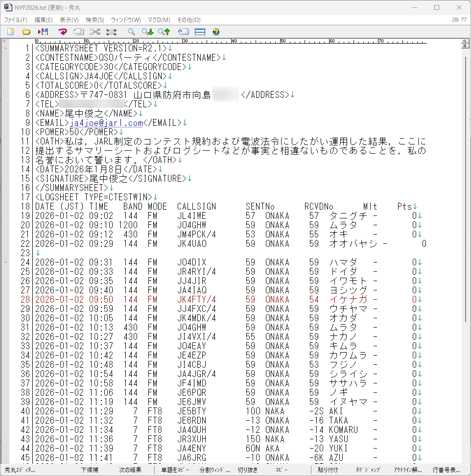Click Find Next green down arrow icon
Screen dimensions: 471x476
148,32
